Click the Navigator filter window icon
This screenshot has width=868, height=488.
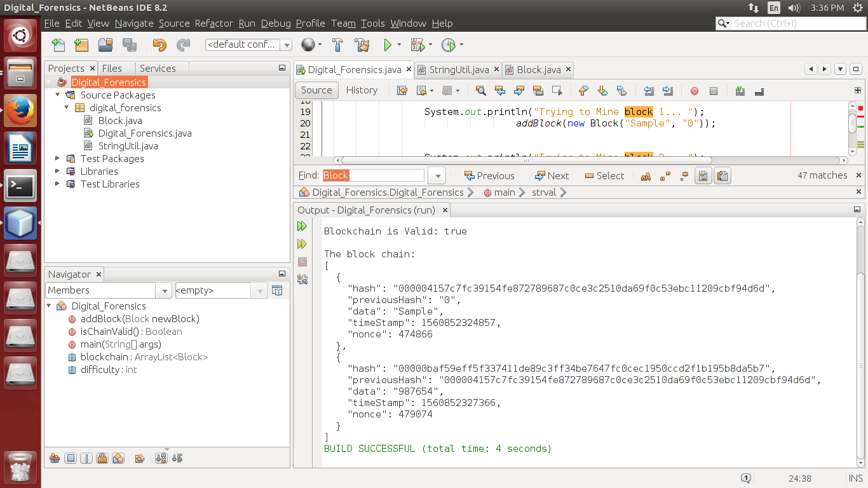coord(277,290)
